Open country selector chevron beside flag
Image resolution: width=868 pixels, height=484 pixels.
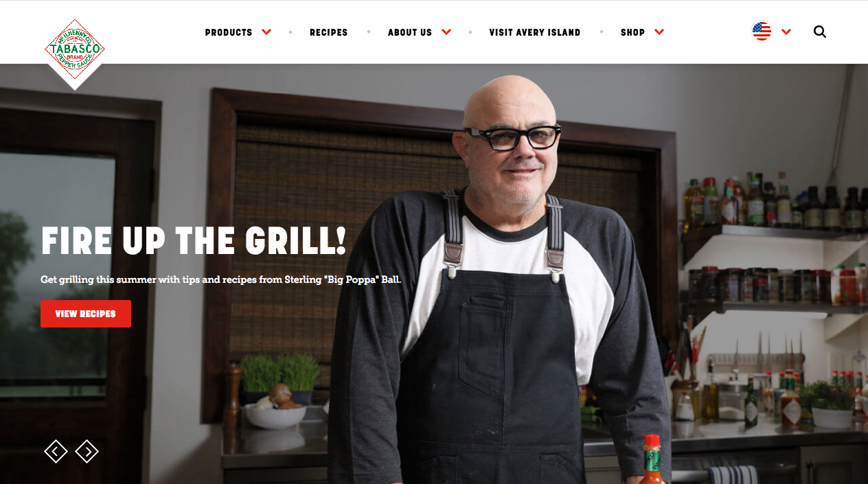pos(786,32)
